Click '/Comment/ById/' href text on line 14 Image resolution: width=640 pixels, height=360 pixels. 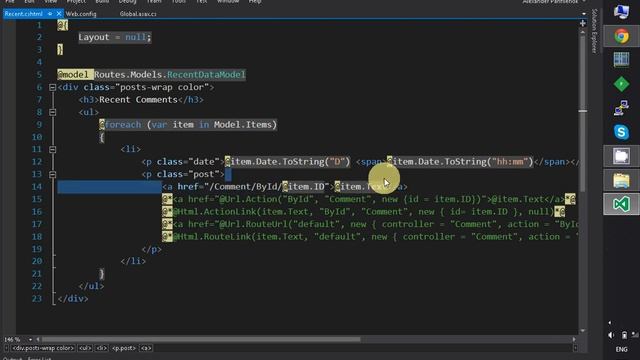[x=245, y=187]
